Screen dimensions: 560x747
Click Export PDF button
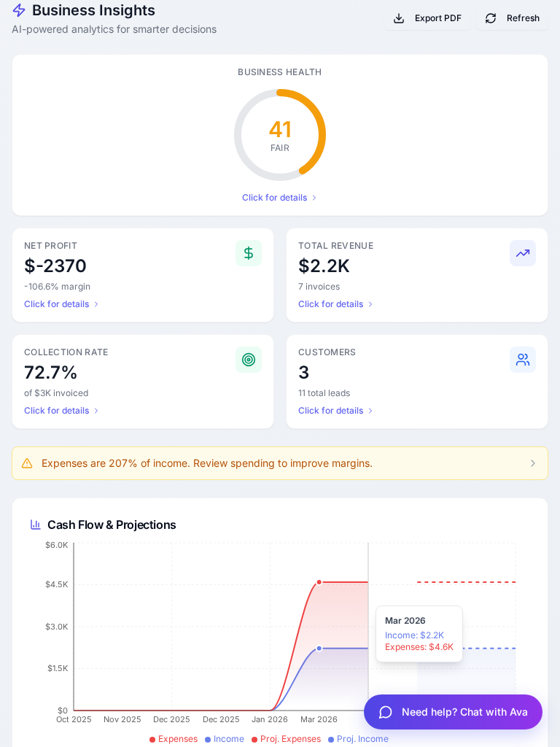(x=427, y=18)
